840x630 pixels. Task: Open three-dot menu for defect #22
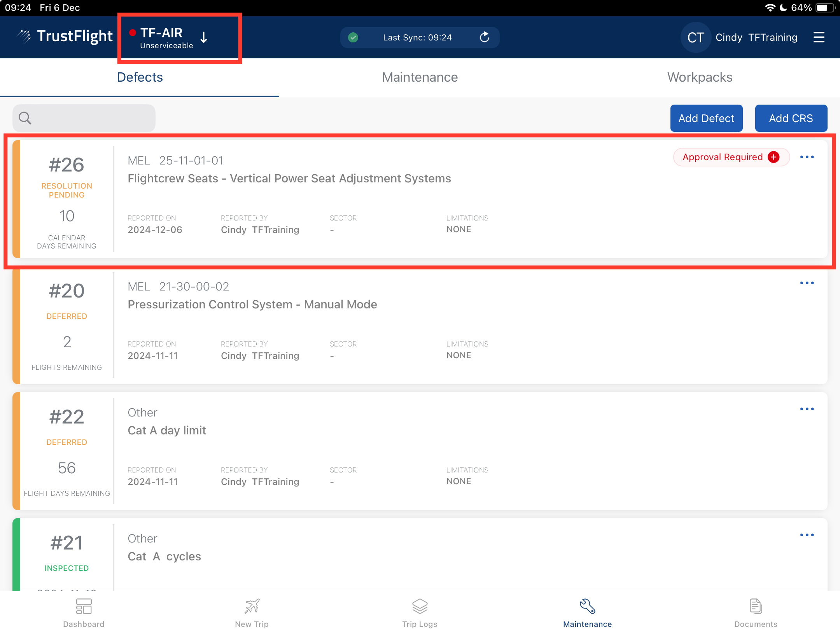pos(807,409)
